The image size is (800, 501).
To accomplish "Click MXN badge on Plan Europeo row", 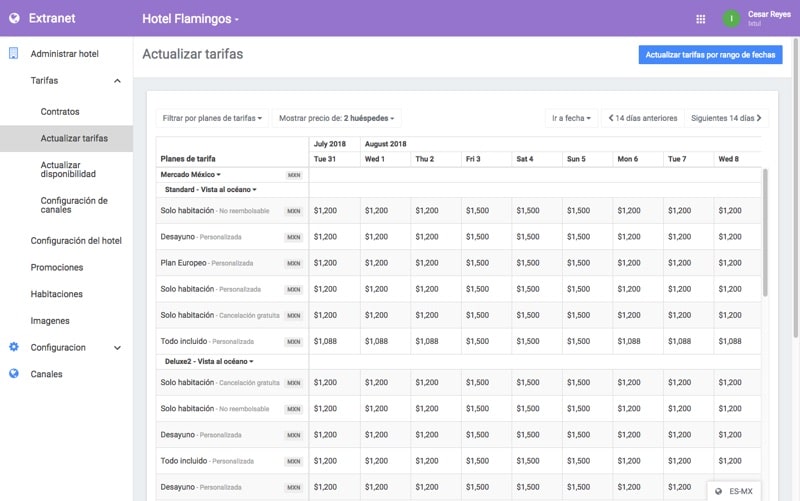I will coord(294,263).
